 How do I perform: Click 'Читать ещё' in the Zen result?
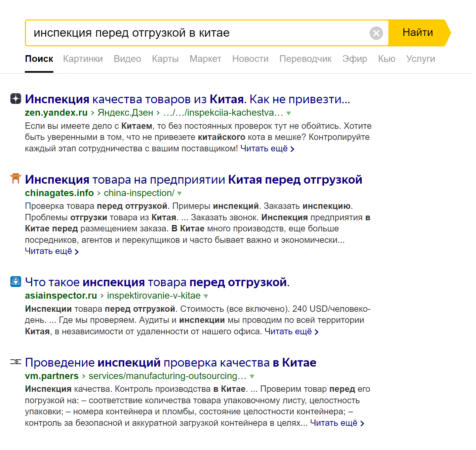click(x=268, y=149)
